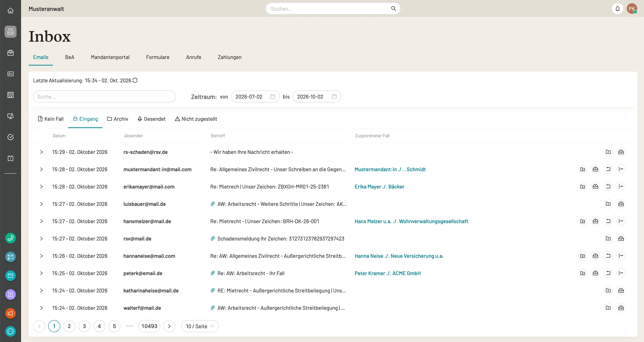Image resolution: width=644 pixels, height=342 pixels.
Task: Reply to the peterk@email.de email
Action: 608,273
